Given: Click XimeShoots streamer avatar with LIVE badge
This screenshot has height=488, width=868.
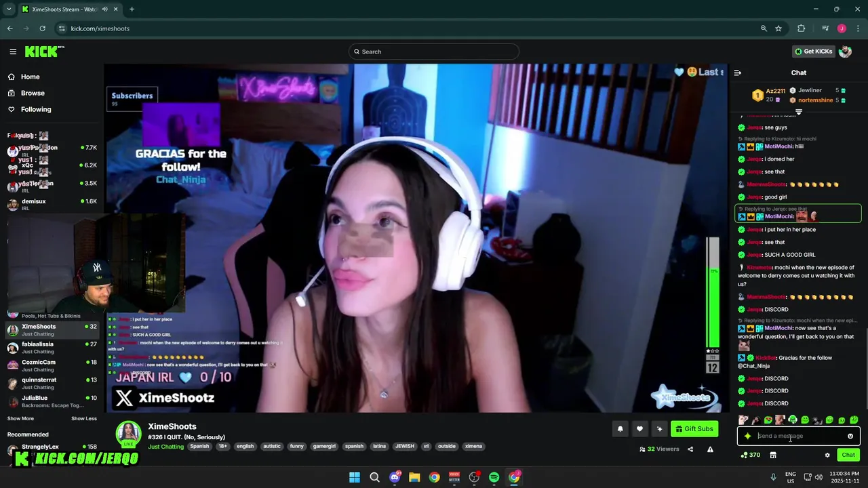Looking at the screenshot, I should 128,435.
